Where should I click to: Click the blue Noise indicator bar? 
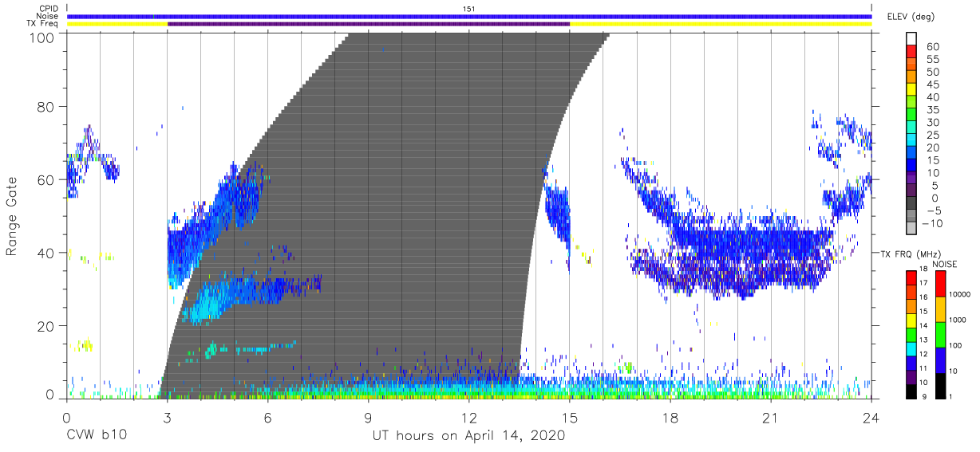469,16
